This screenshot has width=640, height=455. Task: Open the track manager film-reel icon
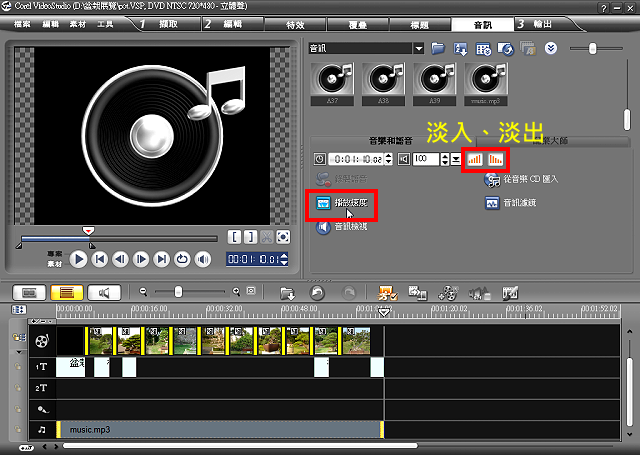[448, 293]
